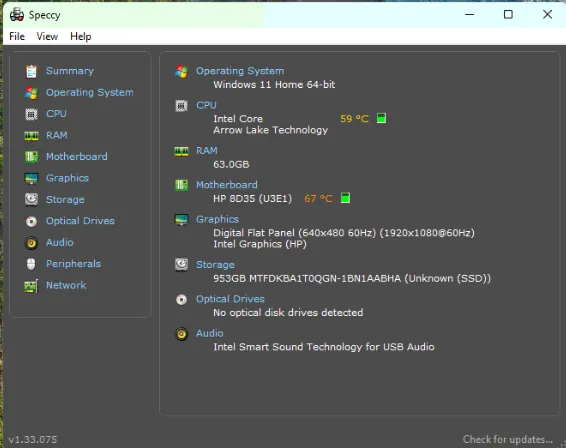The height and width of the screenshot is (448, 566).
Task: Click the Optical Drives disc icon in sidebar
Action: point(31,221)
